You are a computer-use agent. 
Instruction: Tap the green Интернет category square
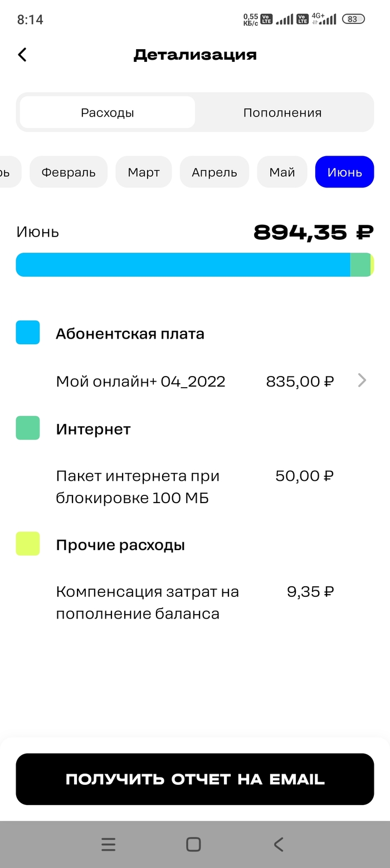coord(28,428)
